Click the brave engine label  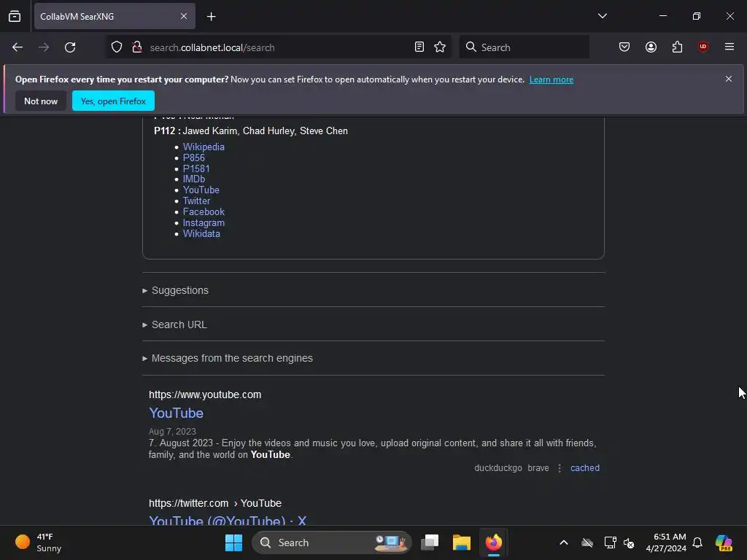tap(538, 468)
